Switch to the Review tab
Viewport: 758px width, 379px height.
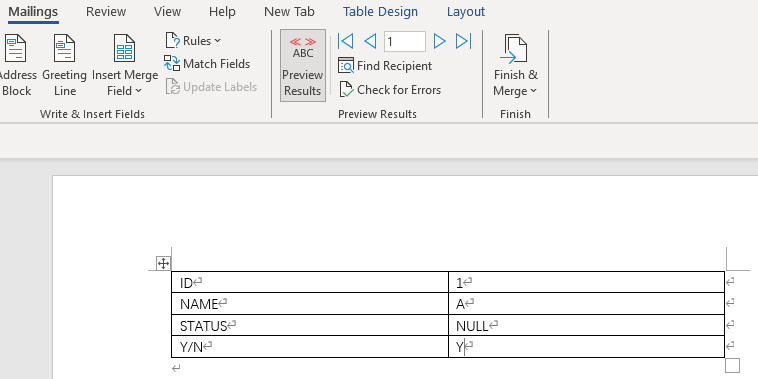coord(106,12)
